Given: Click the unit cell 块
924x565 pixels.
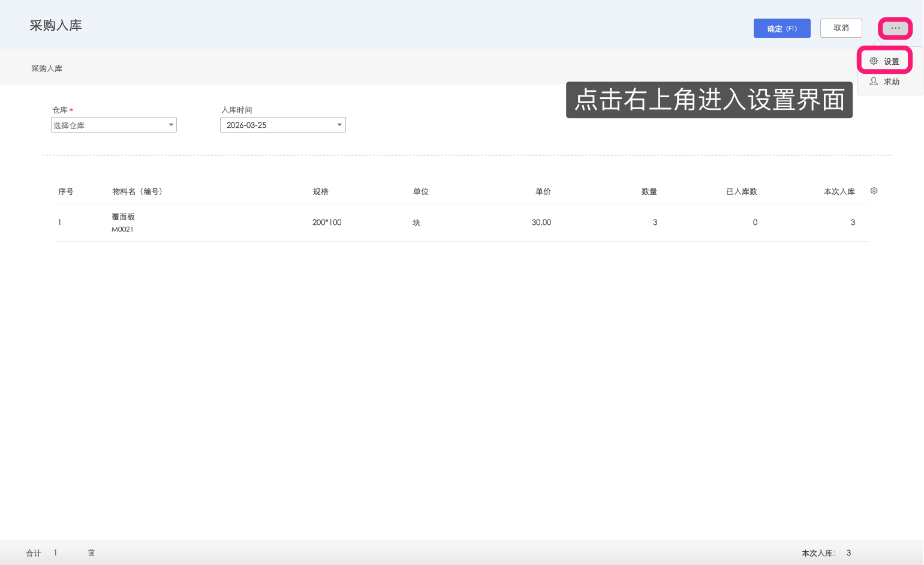Looking at the screenshot, I should pyautogui.click(x=416, y=223).
